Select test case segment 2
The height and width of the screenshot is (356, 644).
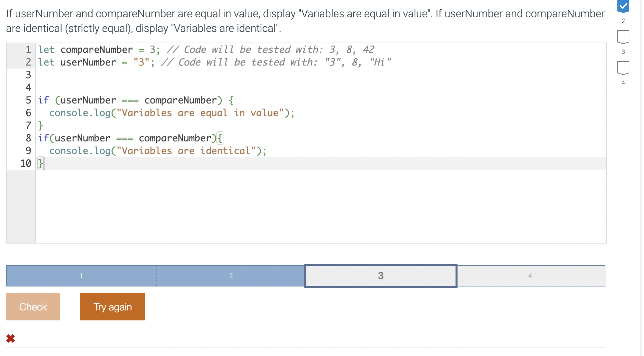point(230,275)
